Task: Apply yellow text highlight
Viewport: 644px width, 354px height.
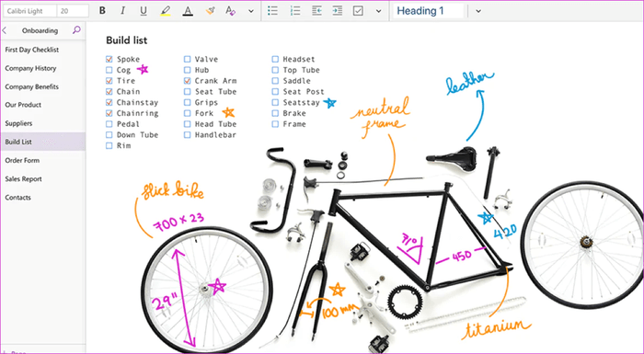Action: tap(165, 11)
